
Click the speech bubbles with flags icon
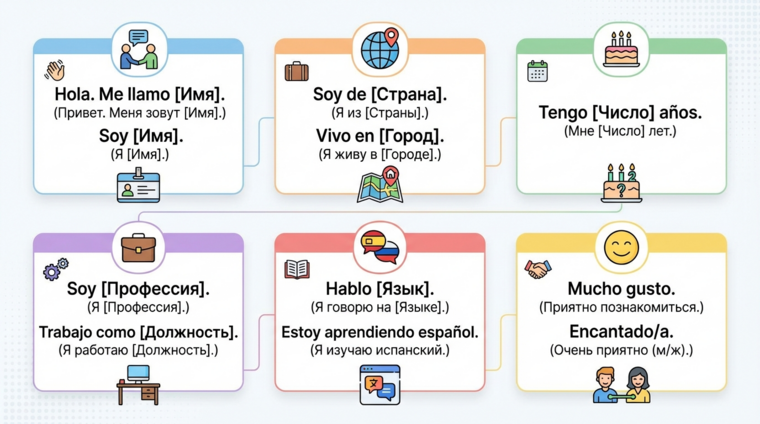click(x=379, y=246)
